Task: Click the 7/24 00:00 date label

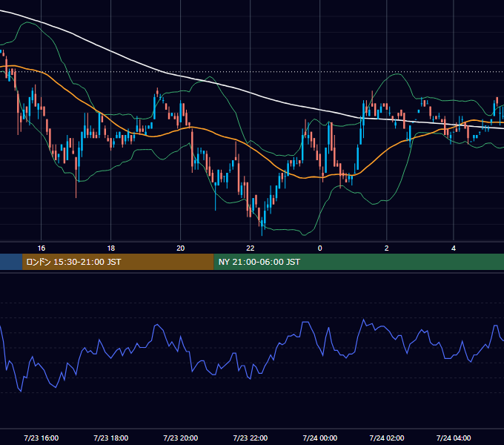Action: [x=320, y=438]
